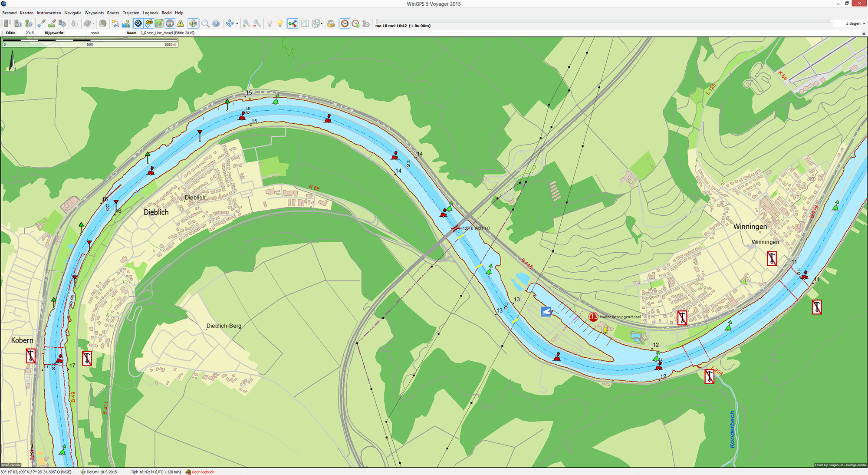Open GPS device info icon
The height and width of the screenshot is (475, 868).
(x=18, y=23)
